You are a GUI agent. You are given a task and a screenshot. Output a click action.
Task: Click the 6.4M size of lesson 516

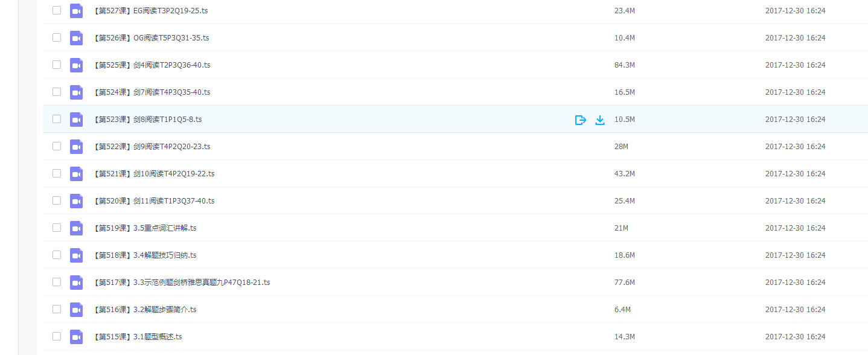pyautogui.click(x=622, y=310)
